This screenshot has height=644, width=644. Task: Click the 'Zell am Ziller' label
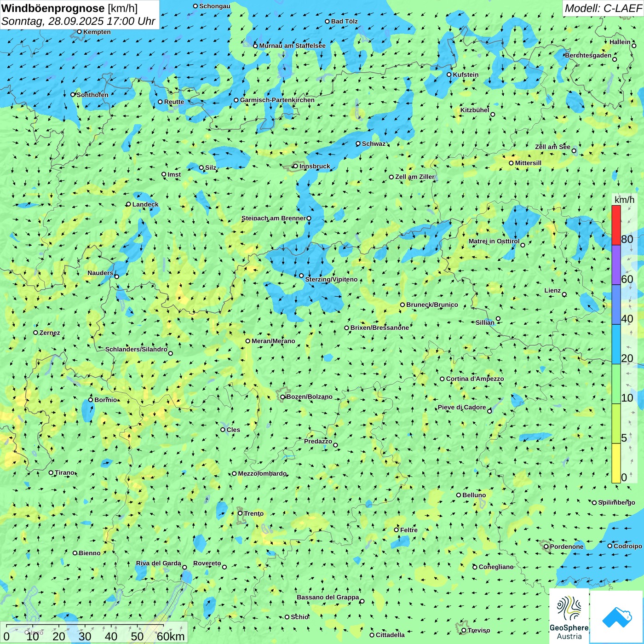pos(415,177)
